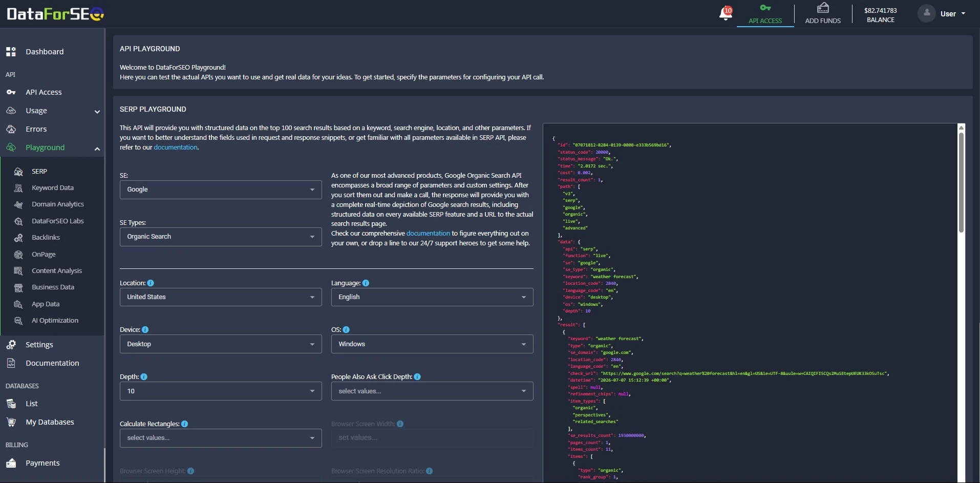The image size is (980, 483).
Task: Click the JSON response panel scrollbar
Action: tap(961, 182)
